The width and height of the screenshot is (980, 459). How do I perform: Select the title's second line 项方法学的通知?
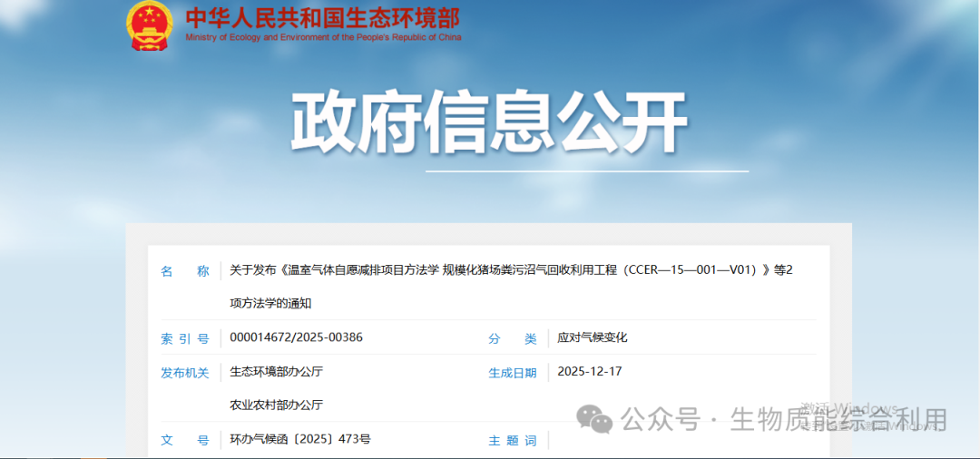(x=270, y=304)
